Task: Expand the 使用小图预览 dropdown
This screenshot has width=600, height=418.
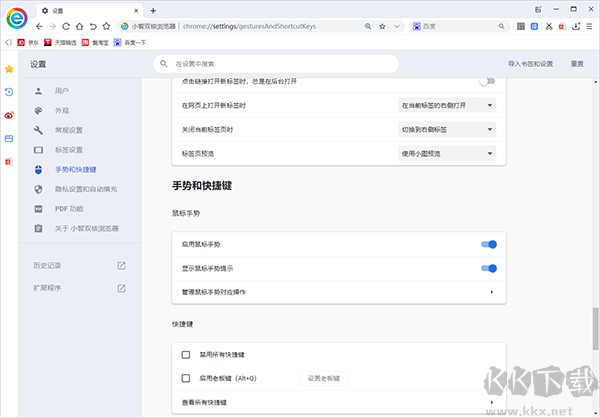Action: tap(447, 153)
